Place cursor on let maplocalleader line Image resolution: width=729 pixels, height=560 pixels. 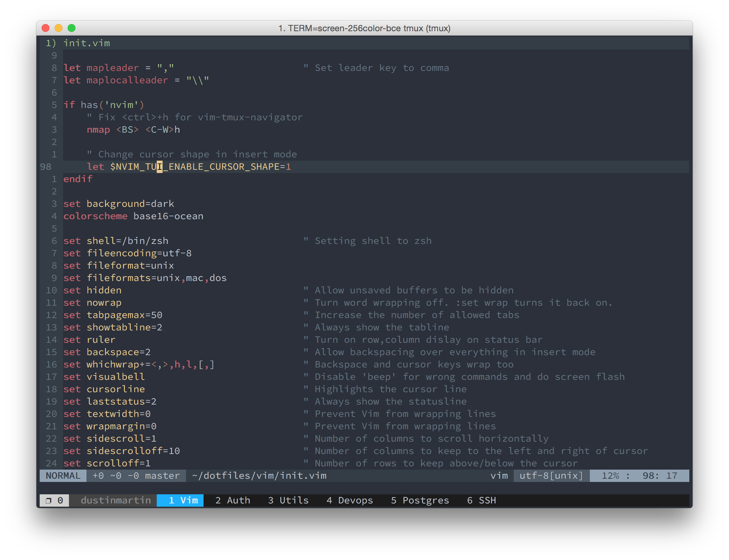136,80
